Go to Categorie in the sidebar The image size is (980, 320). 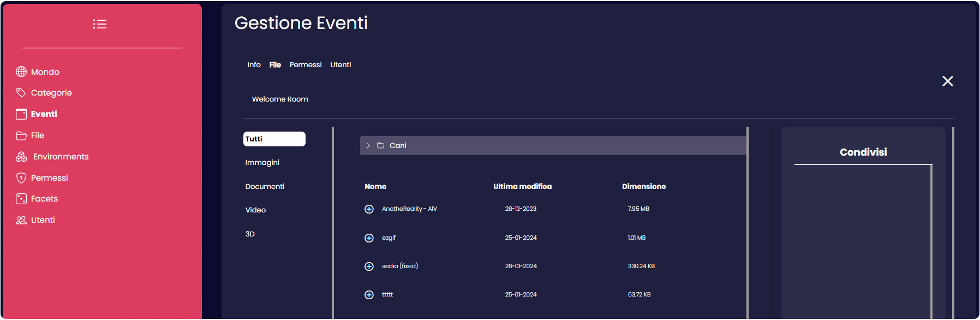[51, 93]
